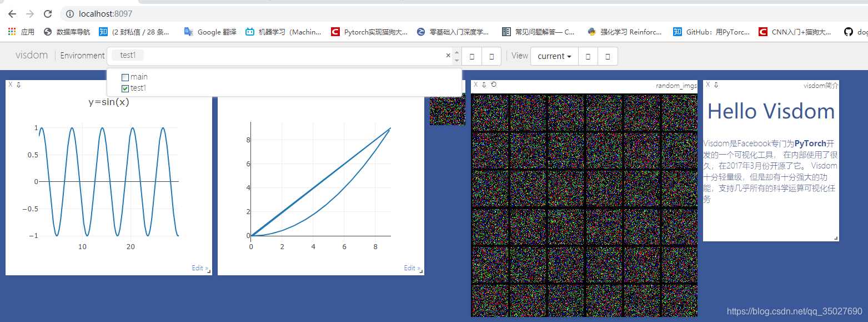Click the resize handle of visdom简介 pane

pos(836,238)
